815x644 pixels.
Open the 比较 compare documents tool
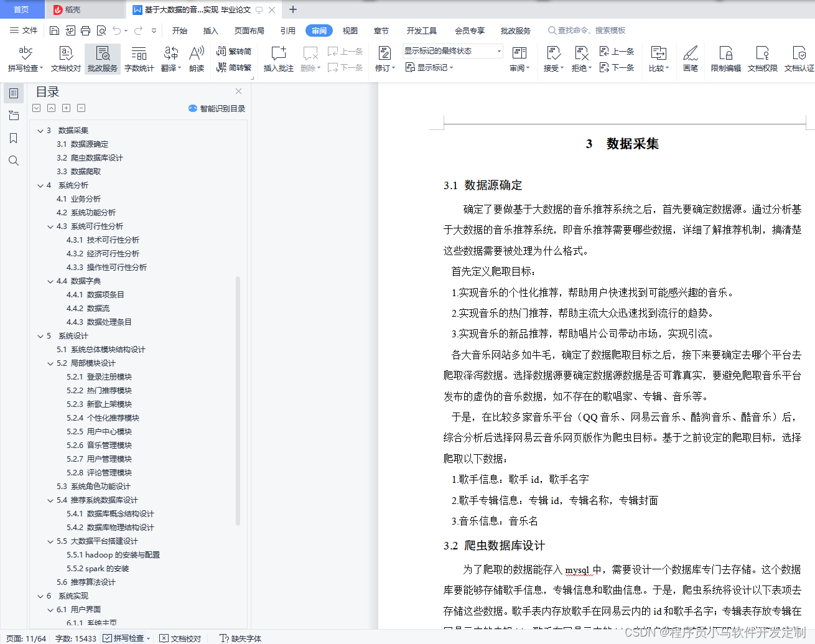point(658,59)
